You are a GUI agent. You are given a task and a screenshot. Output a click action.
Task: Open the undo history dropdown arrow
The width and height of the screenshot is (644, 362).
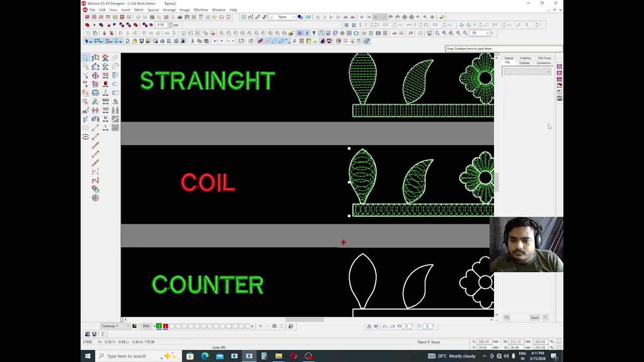(221, 41)
